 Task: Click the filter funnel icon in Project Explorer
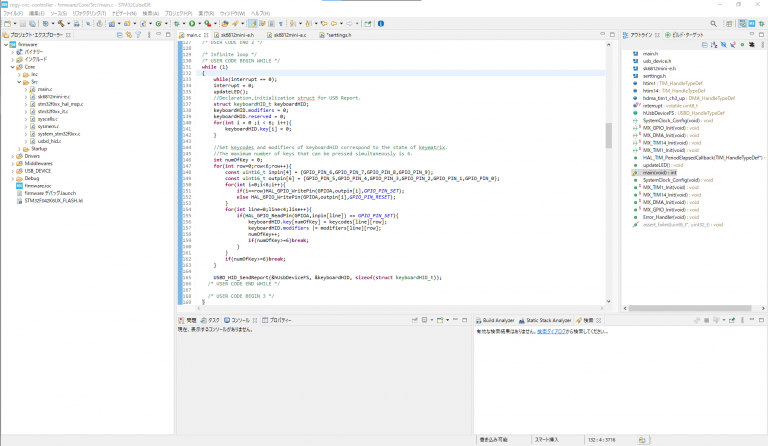(x=138, y=35)
